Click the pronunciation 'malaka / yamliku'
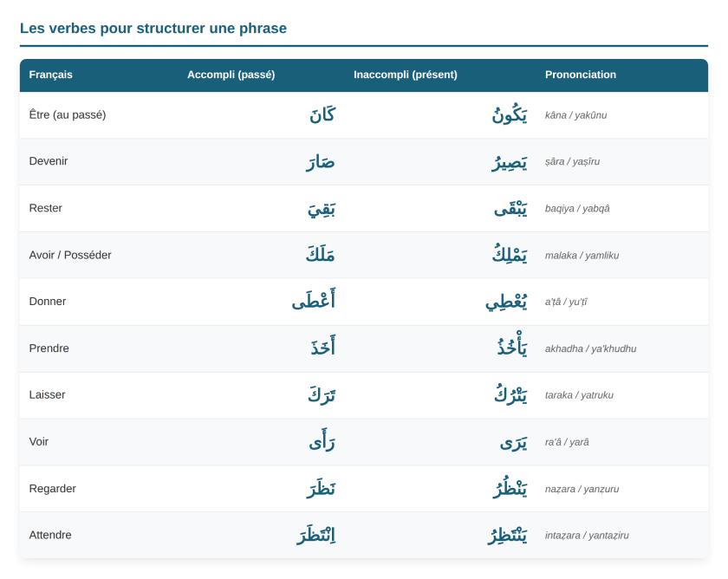728x579 pixels. 582,256
